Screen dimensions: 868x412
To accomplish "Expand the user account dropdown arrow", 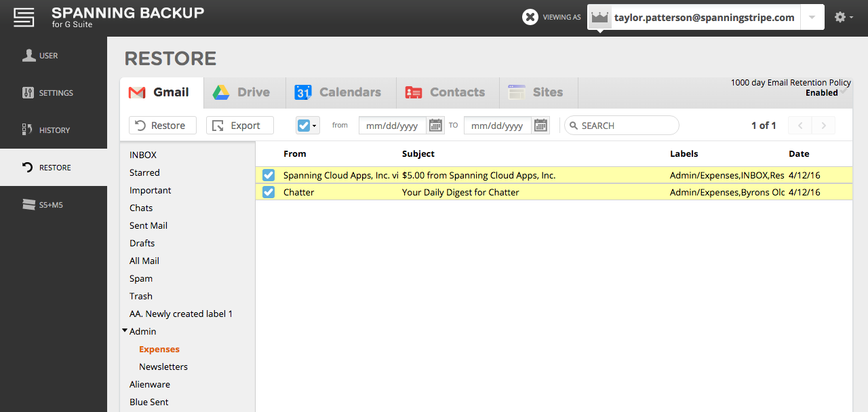I will click(x=812, y=18).
